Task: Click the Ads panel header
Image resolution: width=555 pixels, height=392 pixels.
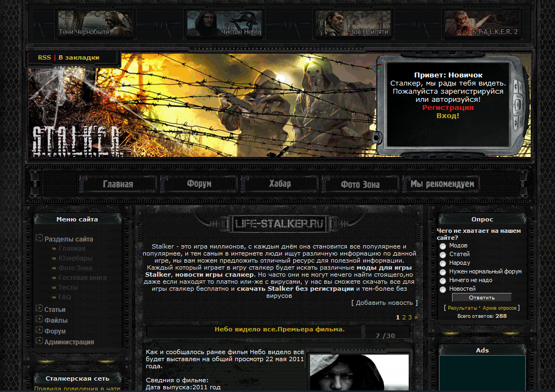Action: click(482, 350)
